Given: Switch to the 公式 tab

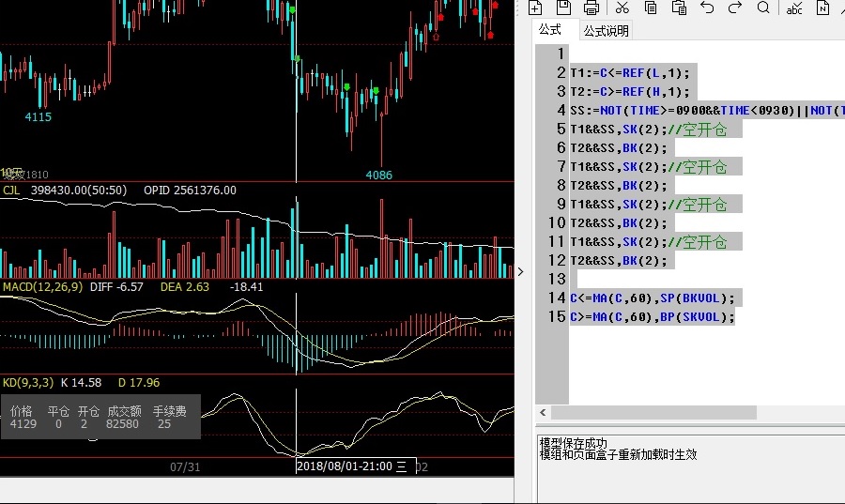Looking at the screenshot, I should coord(550,30).
